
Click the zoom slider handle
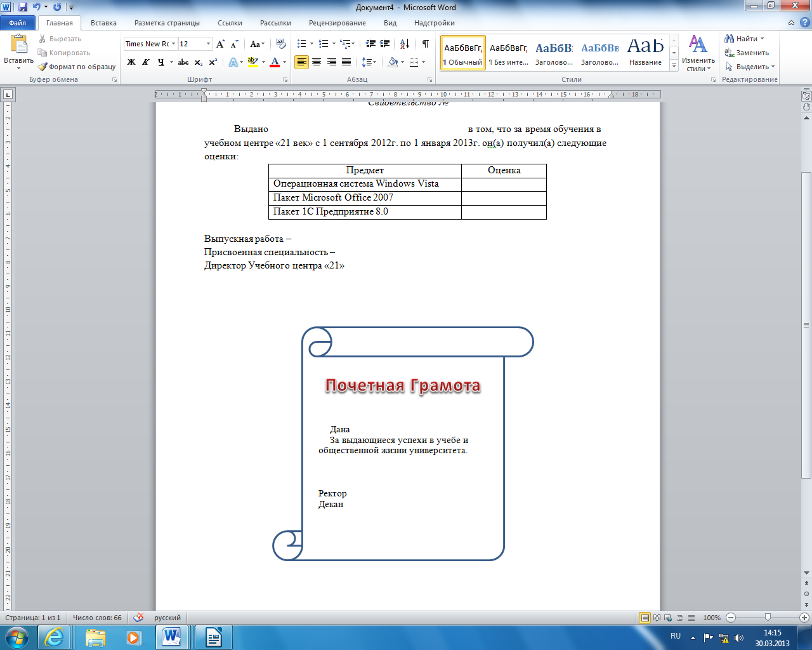(x=768, y=618)
